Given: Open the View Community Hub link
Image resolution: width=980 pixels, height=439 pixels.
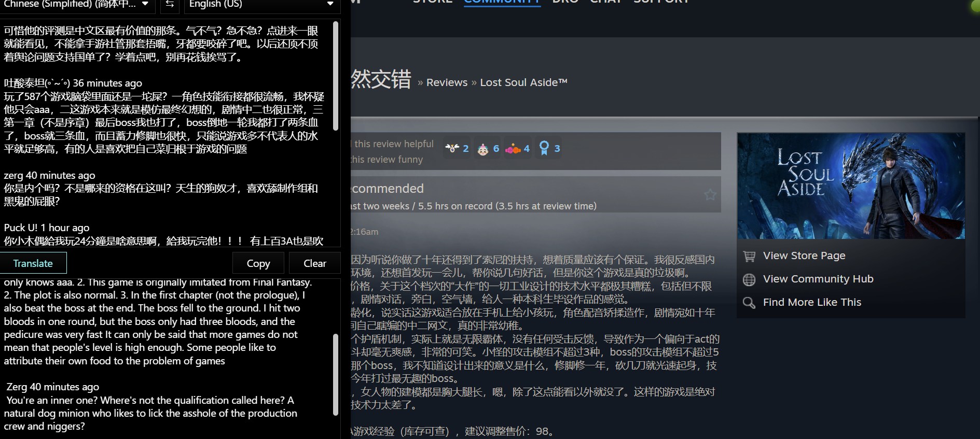Looking at the screenshot, I should tap(818, 279).
